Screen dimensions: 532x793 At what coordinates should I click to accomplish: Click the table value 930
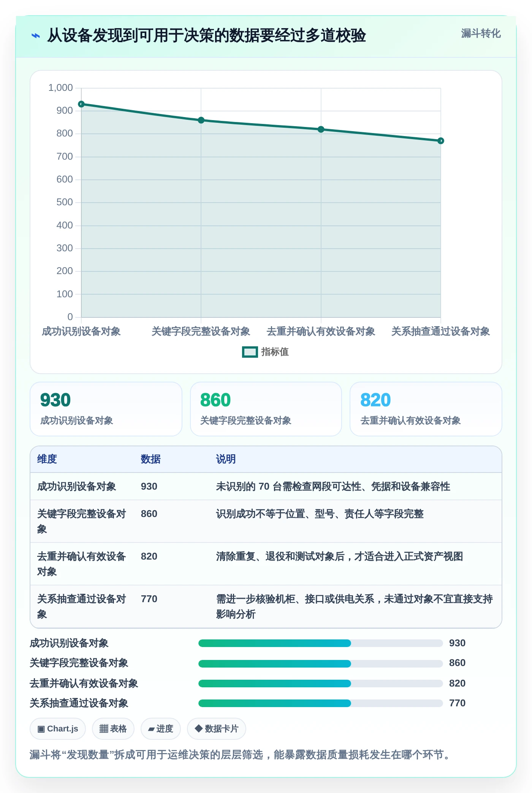(x=149, y=487)
